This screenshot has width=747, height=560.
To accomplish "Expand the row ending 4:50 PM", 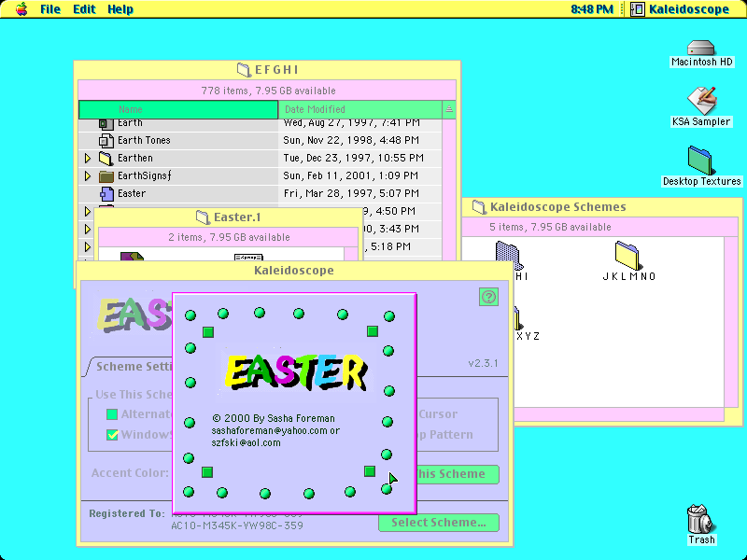I will (x=87, y=211).
